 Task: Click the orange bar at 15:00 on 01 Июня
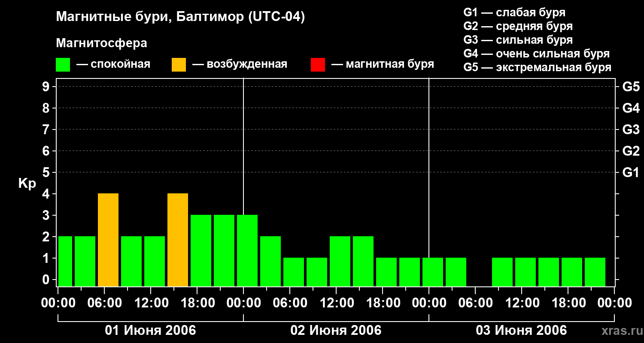coord(178,240)
